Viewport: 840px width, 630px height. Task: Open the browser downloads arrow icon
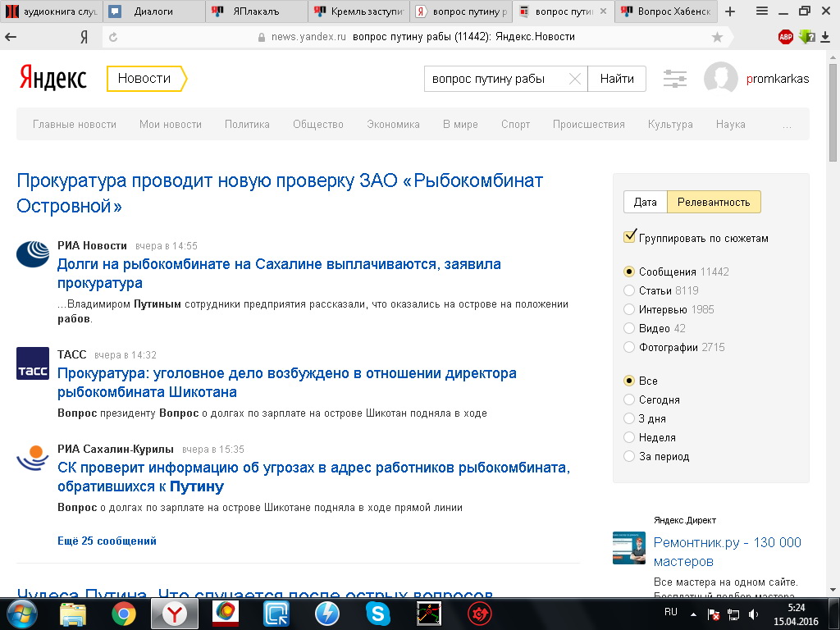pyautogui.click(x=825, y=36)
